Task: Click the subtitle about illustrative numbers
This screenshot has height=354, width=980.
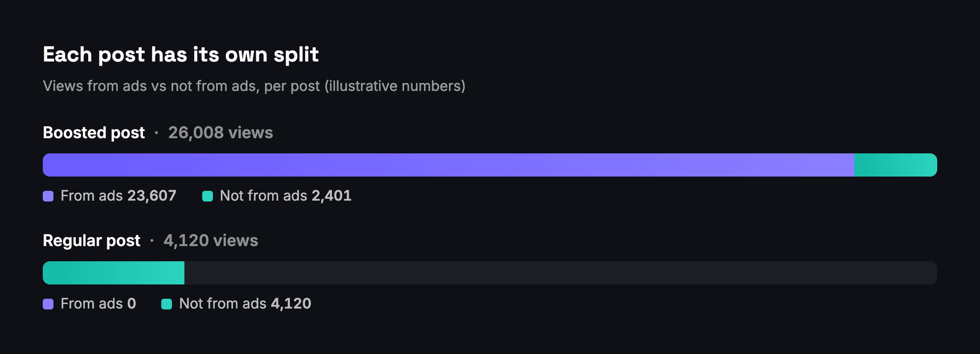Action: pyautogui.click(x=254, y=86)
